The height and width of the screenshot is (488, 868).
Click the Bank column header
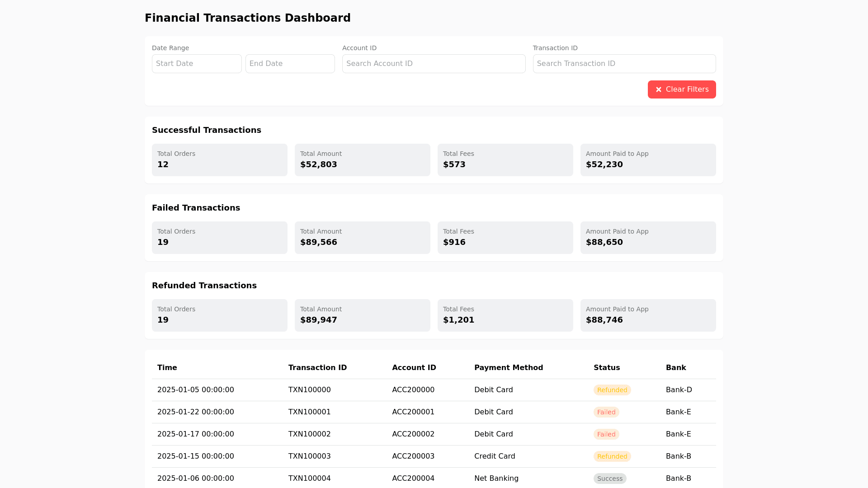[x=676, y=368]
